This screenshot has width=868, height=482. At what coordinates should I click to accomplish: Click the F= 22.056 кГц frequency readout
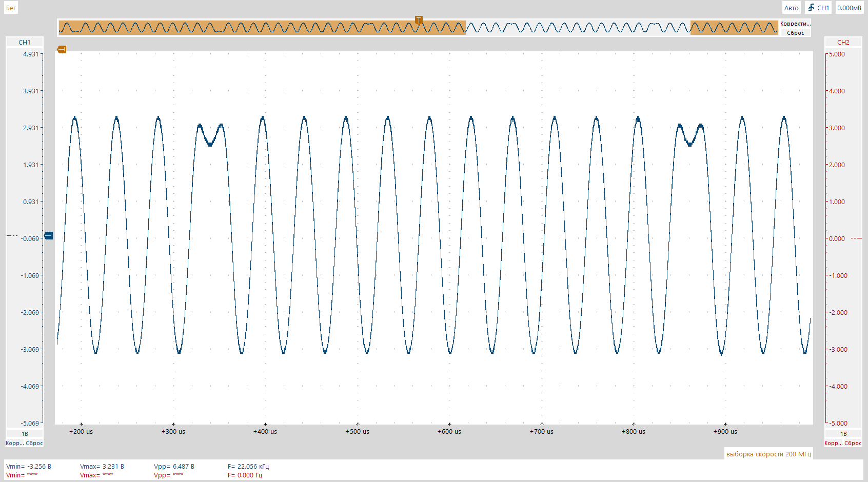(248, 467)
